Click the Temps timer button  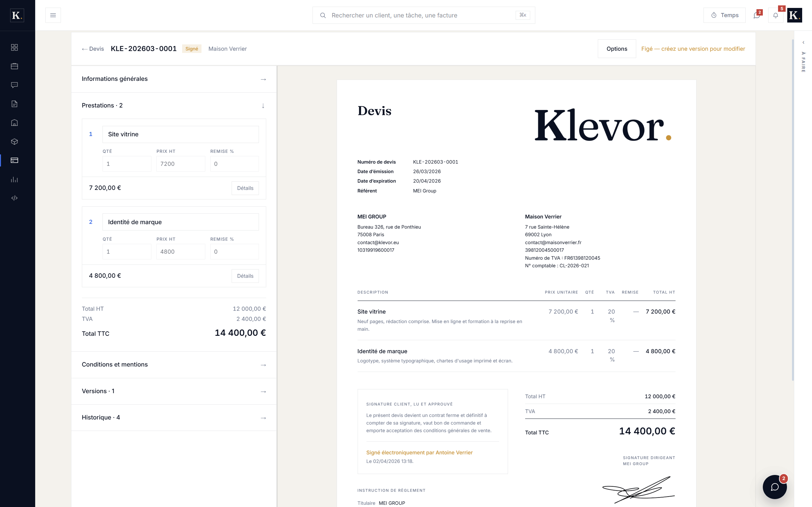click(x=724, y=15)
